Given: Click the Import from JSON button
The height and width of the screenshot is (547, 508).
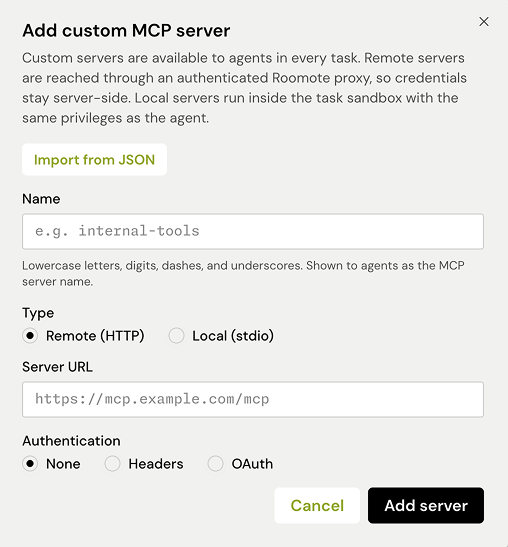Looking at the screenshot, I should pyautogui.click(x=94, y=160).
